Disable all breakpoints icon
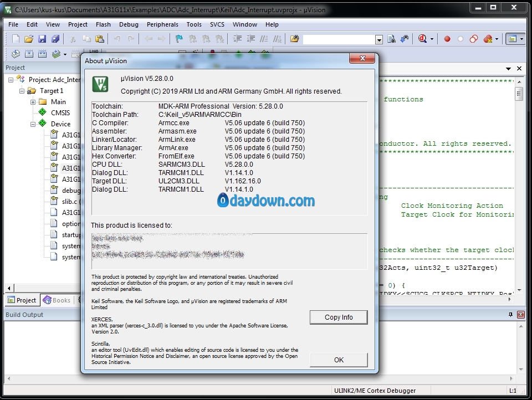Screen dimensions: 532x400 [474, 39]
